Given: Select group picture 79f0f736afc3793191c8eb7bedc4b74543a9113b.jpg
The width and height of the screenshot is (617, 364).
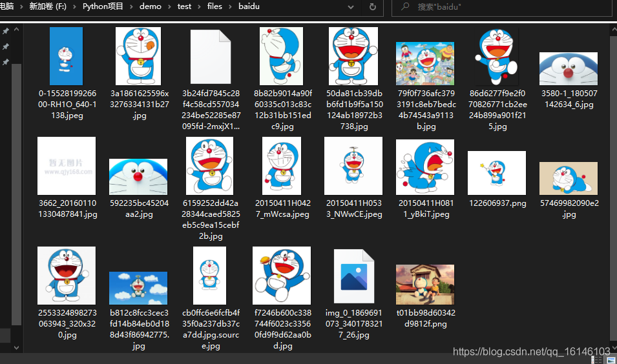Looking at the screenshot, I should pyautogui.click(x=425, y=63).
